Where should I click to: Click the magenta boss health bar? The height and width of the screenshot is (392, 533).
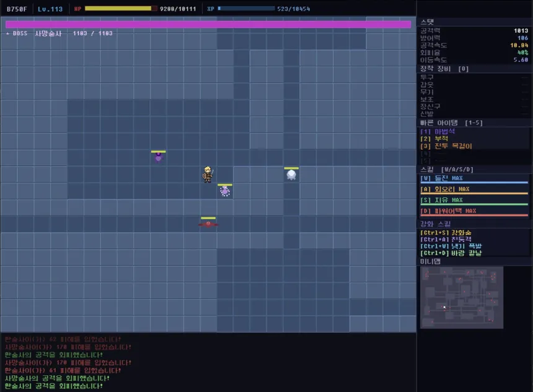tap(208, 24)
